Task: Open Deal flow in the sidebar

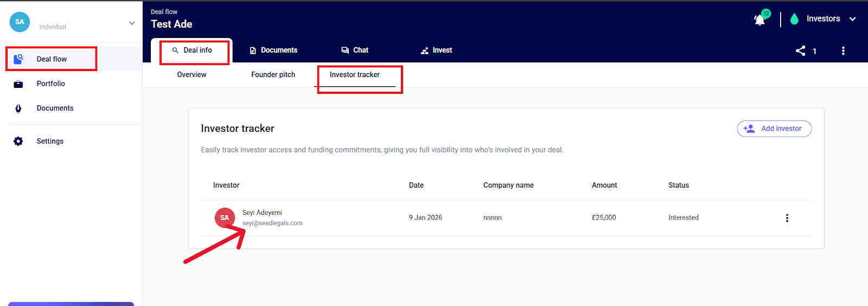Action: [x=52, y=59]
